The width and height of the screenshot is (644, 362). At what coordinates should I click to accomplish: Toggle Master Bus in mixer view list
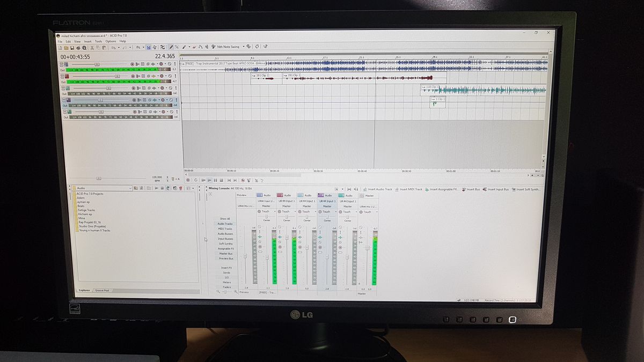pos(225,253)
